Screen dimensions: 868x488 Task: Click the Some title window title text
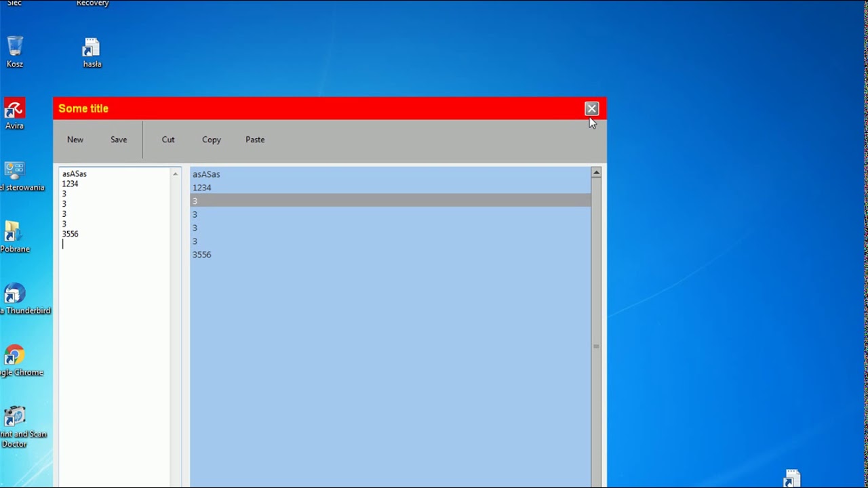[83, 108]
